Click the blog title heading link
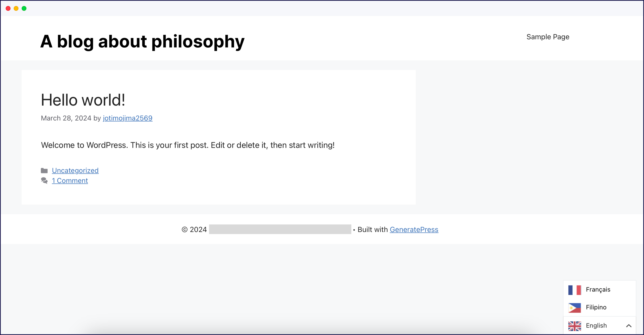The height and width of the screenshot is (335, 644). click(142, 41)
